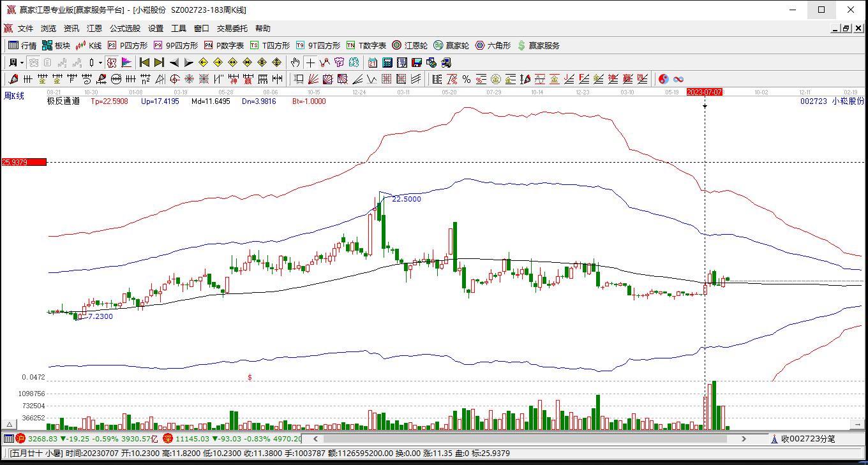
Task: Open the 江恩轮 (Gann wheel) tool
Action: click(410, 45)
